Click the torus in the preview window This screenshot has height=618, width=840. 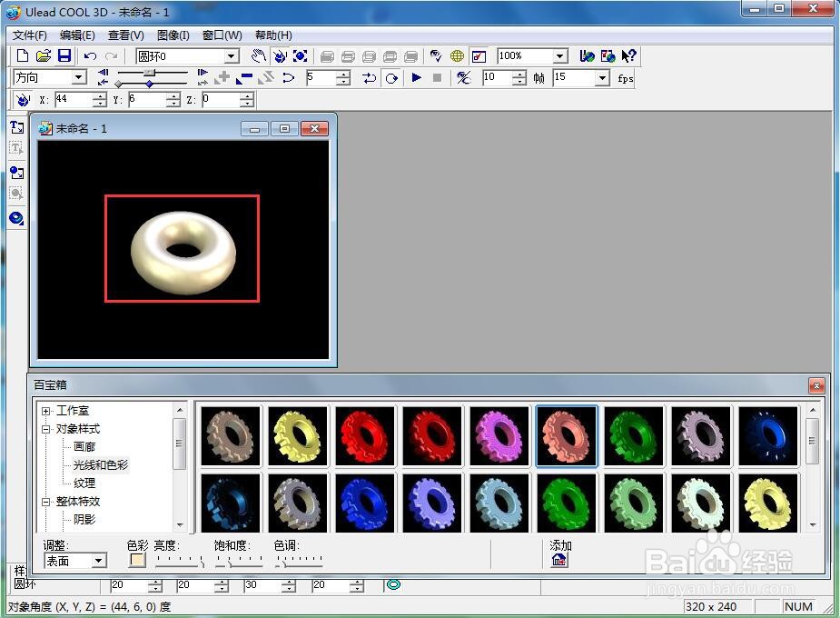coord(183,252)
